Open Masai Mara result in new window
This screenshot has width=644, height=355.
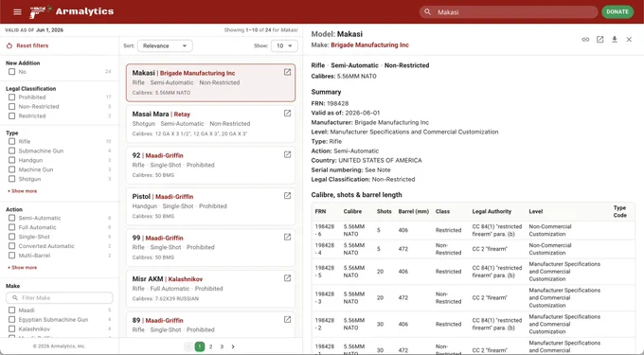coord(288,114)
